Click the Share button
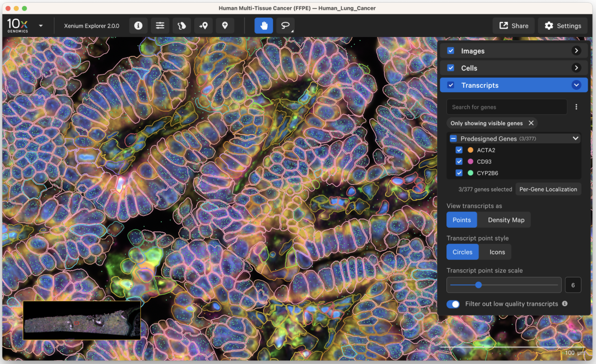This screenshot has width=596, height=364. 514,25
